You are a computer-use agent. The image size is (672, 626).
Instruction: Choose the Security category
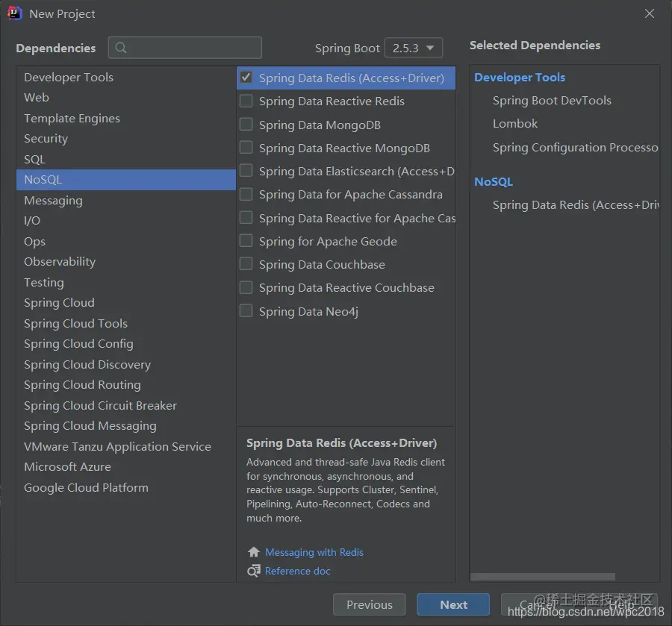(126, 139)
